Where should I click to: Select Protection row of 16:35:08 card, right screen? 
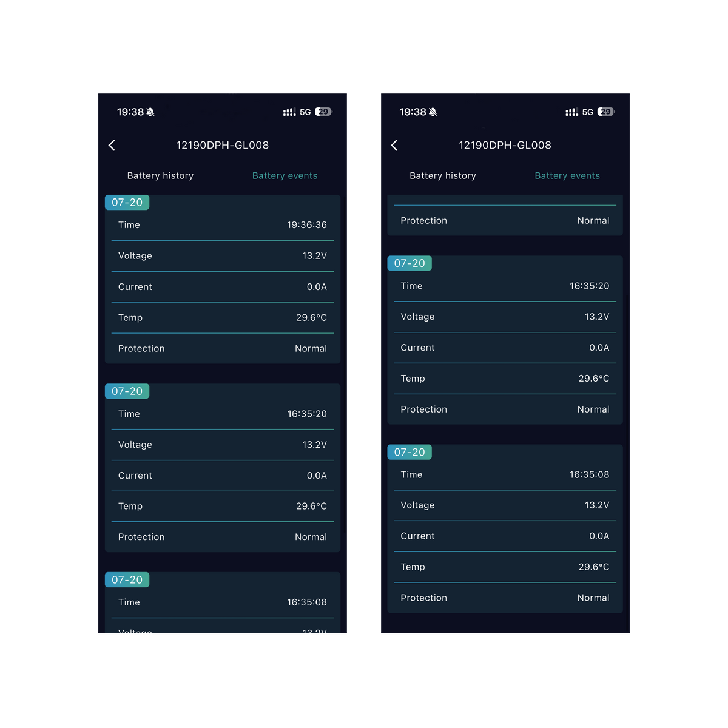505,598
